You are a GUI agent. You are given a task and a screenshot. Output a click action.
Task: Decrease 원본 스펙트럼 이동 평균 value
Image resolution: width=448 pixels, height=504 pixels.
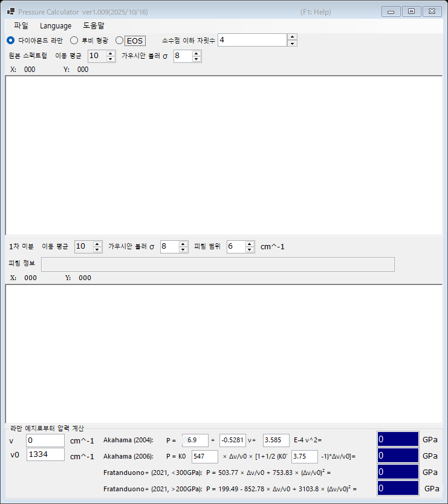tap(111, 59)
